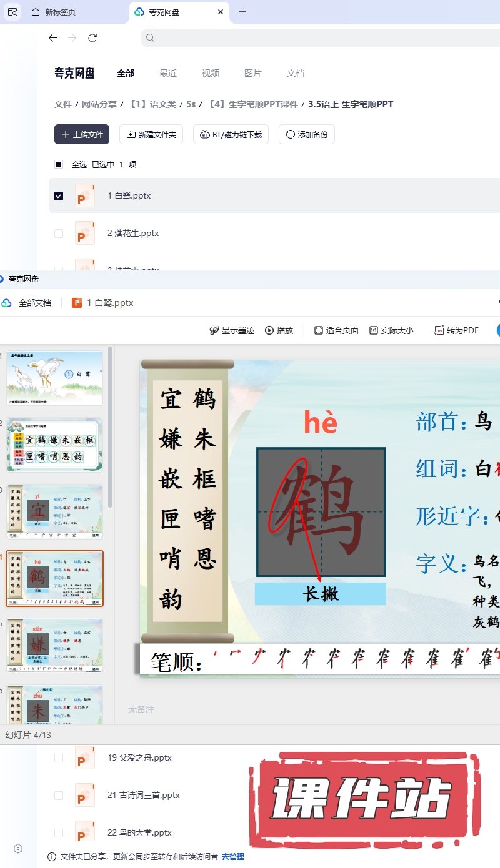Screen dimensions: 500x868
Task: Toggle the 全选 select all checkbox
Action: [x=59, y=164]
